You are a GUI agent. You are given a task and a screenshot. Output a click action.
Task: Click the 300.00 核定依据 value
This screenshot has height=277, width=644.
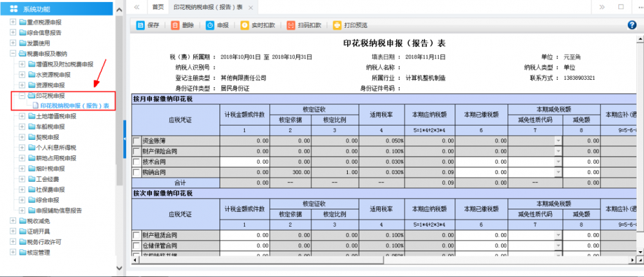301,172
